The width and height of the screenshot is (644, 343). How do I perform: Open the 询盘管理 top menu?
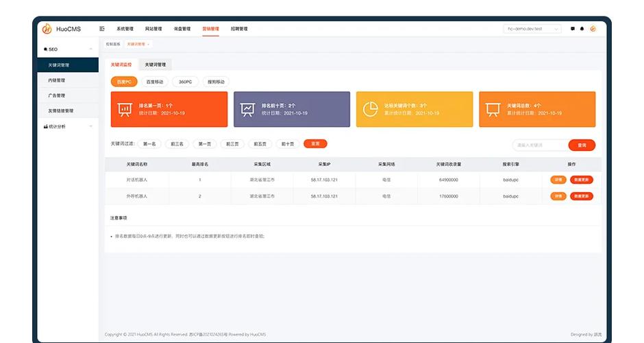[182, 29]
